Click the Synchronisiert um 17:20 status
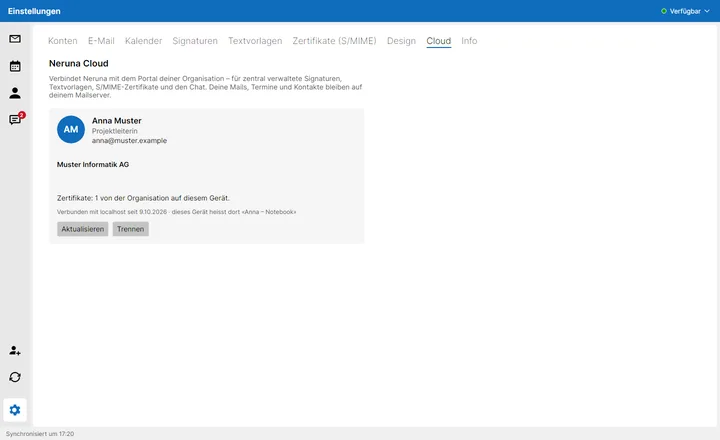Viewport: 720px width, 440px height. coord(40,434)
